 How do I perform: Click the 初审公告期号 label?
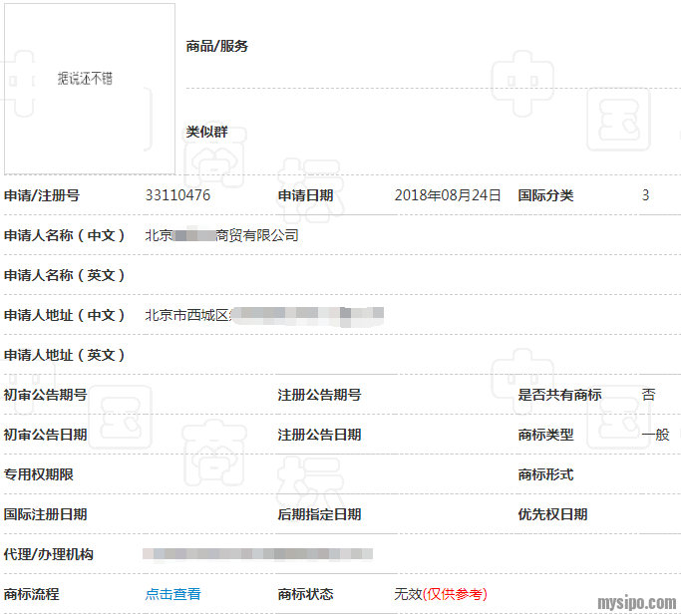(46, 395)
